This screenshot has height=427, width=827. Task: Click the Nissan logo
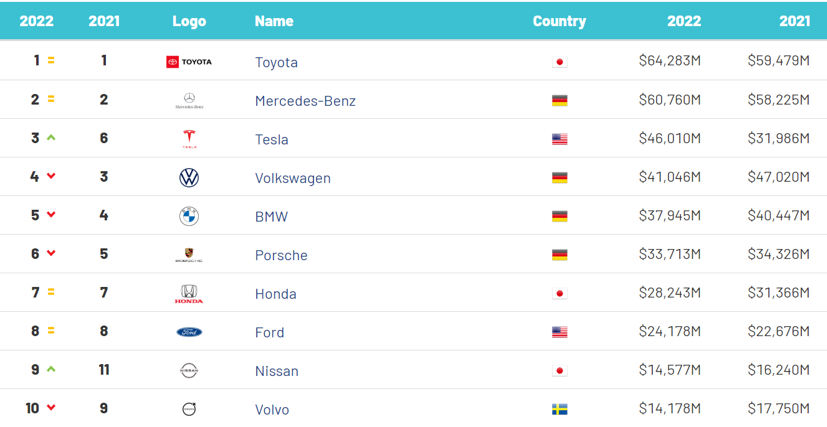coord(188,371)
